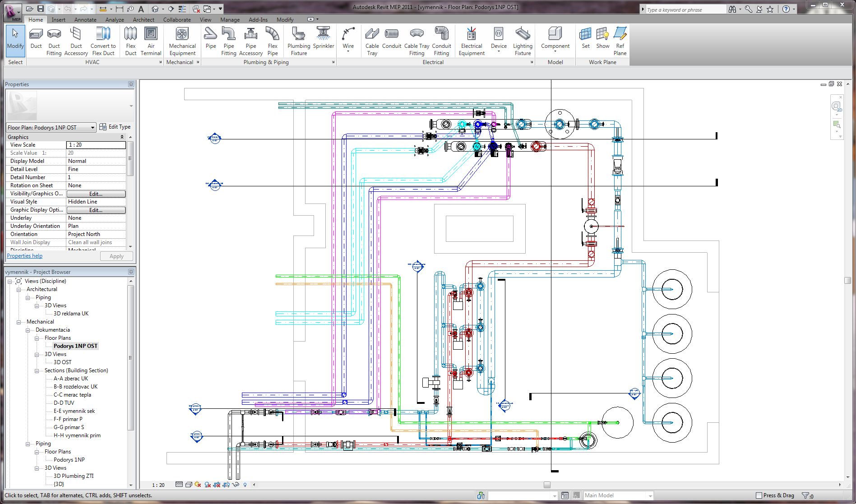Open the Properties help link
856x504 pixels.
[25, 256]
